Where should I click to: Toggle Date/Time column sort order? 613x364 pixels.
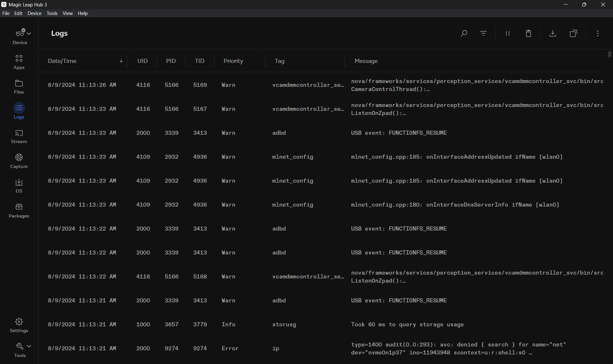coord(121,61)
